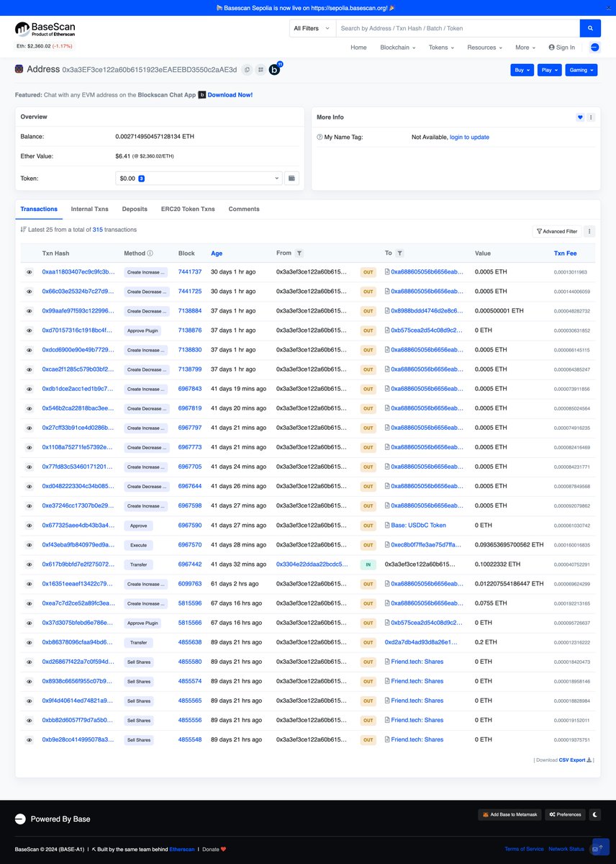This screenshot has height=864, width=616.
Task: Expand the Resources nav menu
Action: (484, 48)
